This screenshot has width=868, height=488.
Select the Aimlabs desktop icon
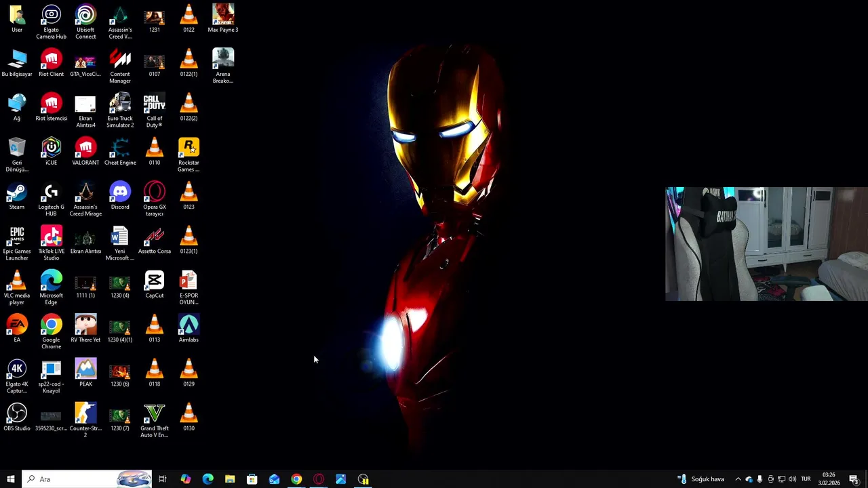coord(189,329)
